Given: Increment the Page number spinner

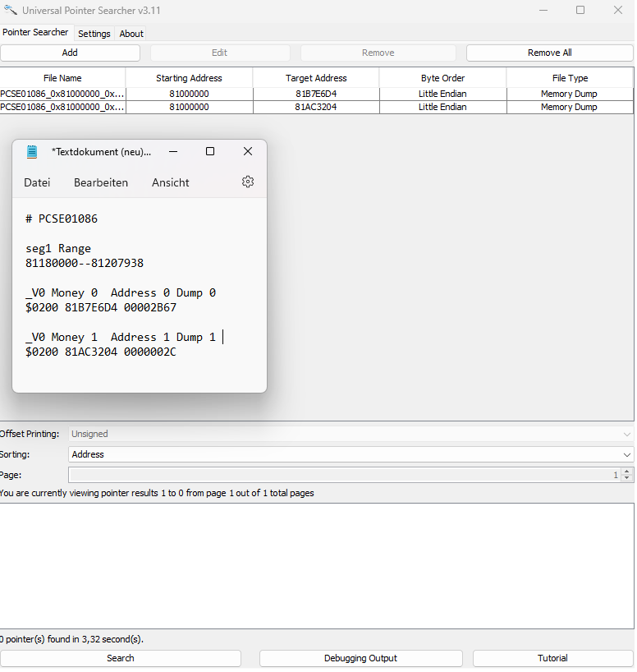Looking at the screenshot, I should pyautogui.click(x=627, y=472).
